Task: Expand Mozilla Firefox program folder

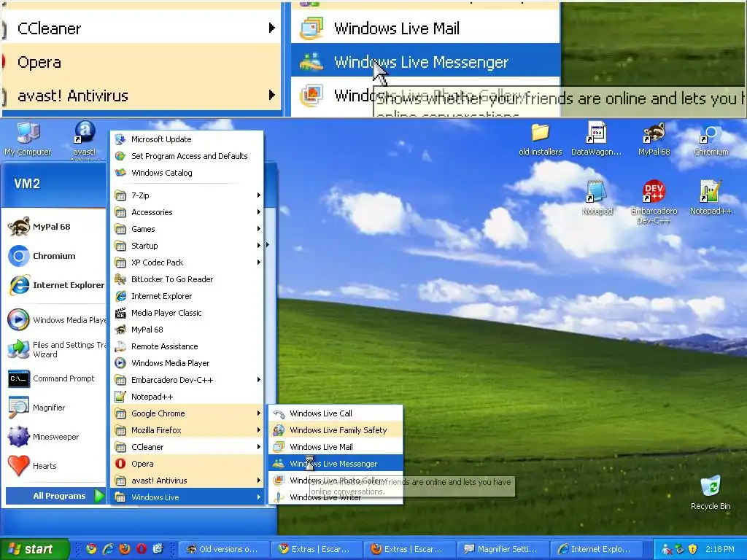Action: coord(187,430)
